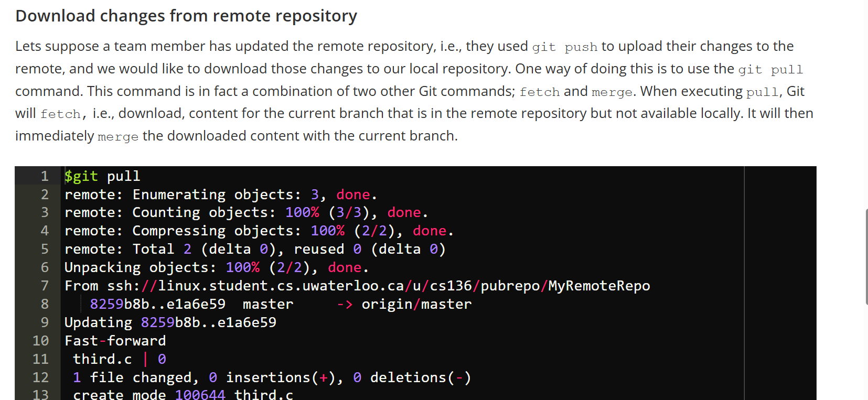This screenshot has width=868, height=400.
Task: Click the "Fast-forward" line in the output
Action: coord(115,341)
